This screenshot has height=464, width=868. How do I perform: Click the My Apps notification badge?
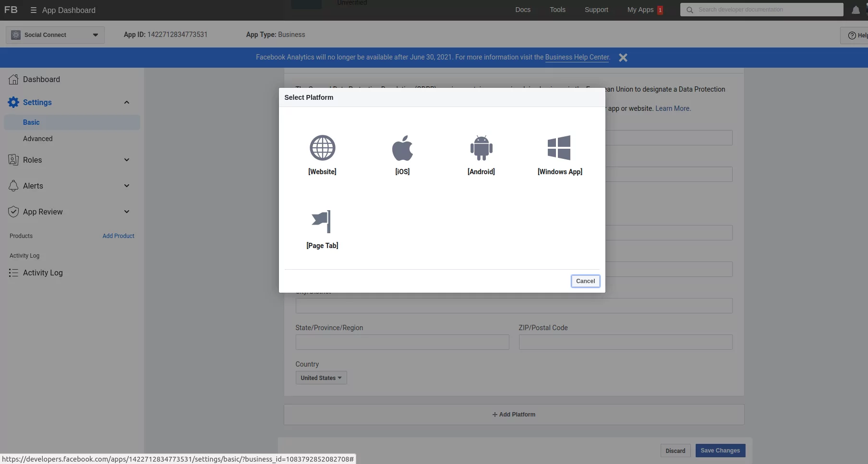(x=660, y=10)
